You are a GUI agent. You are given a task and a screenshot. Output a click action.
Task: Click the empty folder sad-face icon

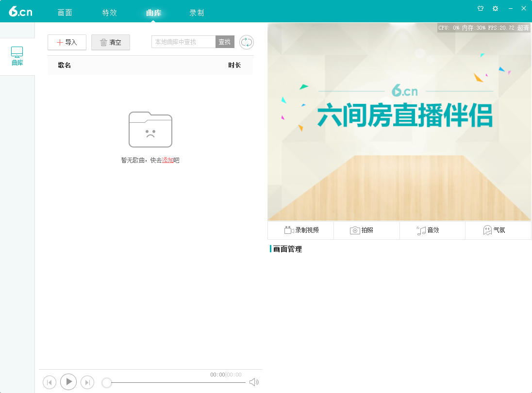click(150, 130)
